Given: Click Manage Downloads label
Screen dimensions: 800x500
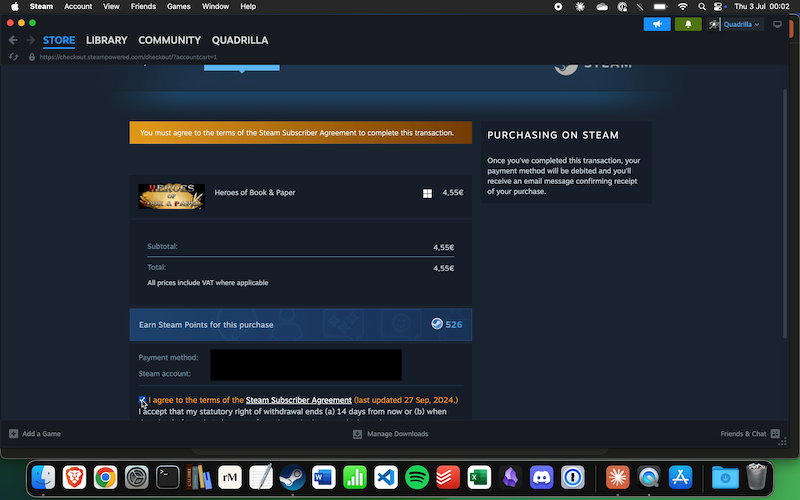Looking at the screenshot, I should coord(397,434).
